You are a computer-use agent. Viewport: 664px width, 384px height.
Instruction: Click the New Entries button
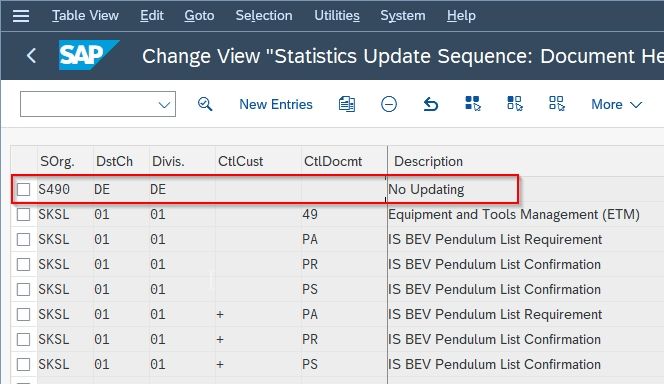pyautogui.click(x=276, y=104)
